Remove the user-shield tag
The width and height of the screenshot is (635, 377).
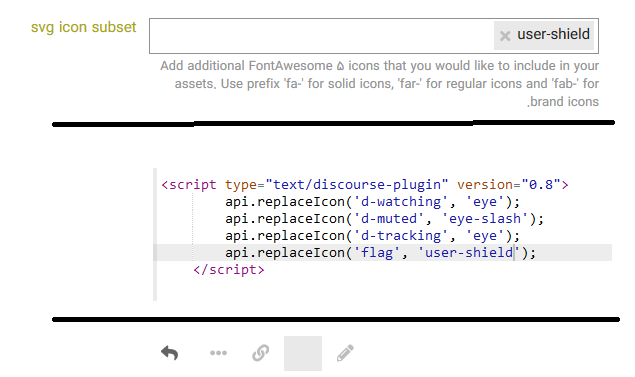tap(505, 36)
